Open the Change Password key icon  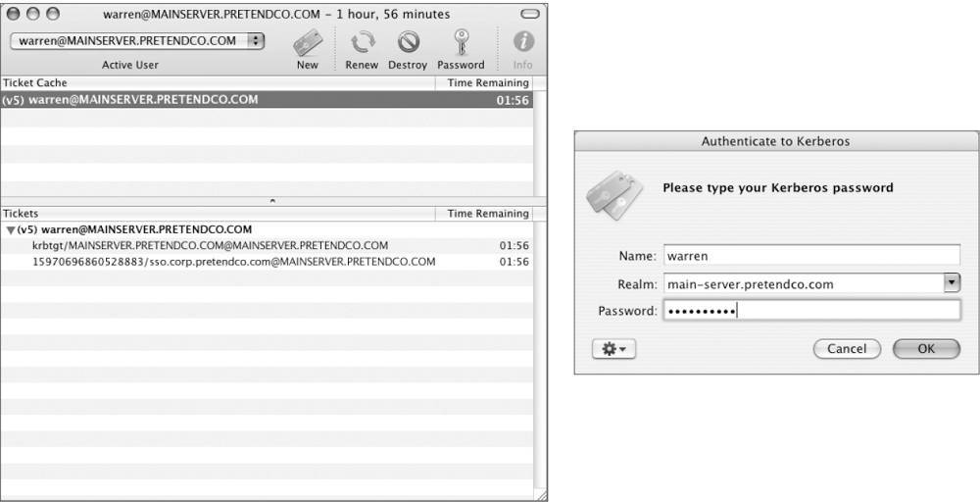[461, 43]
